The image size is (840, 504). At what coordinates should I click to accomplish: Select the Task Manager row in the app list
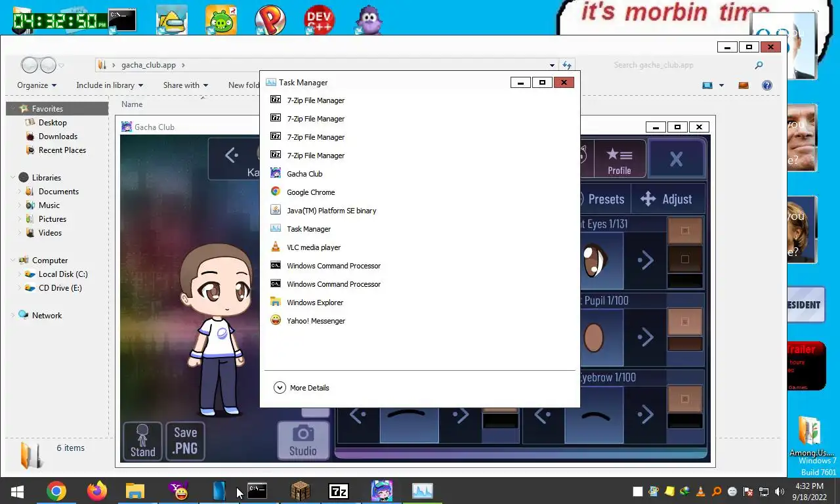[x=420, y=229]
